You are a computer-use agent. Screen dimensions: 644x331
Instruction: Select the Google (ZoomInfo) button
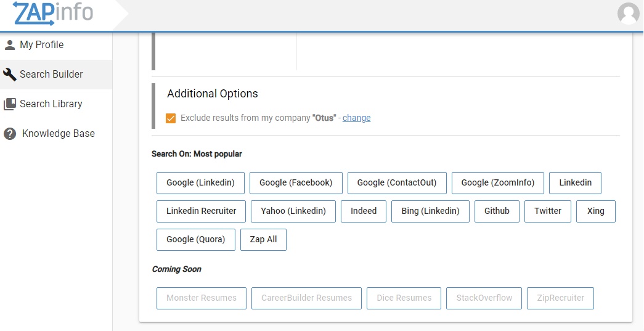[497, 183]
